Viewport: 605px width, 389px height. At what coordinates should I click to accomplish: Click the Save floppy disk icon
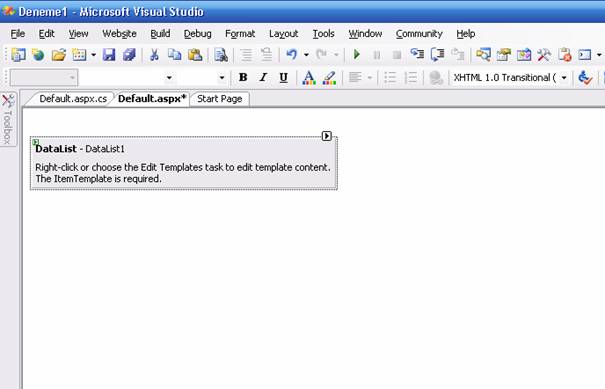pyautogui.click(x=109, y=55)
